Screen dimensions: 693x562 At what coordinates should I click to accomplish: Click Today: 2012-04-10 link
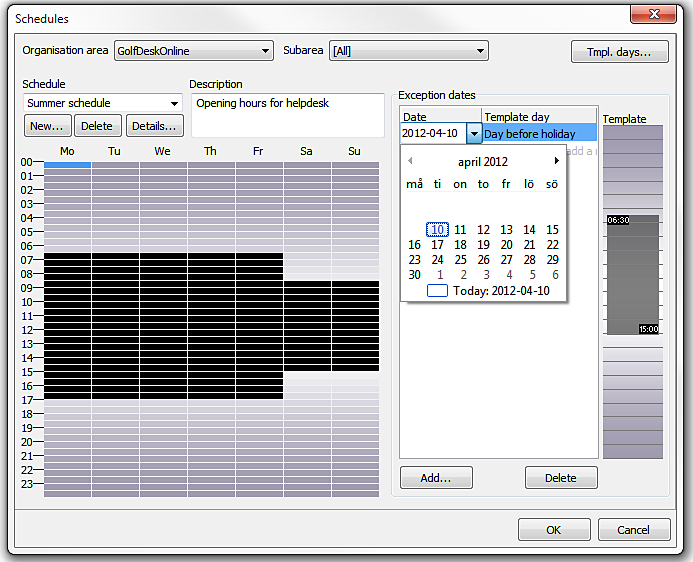tap(498, 291)
